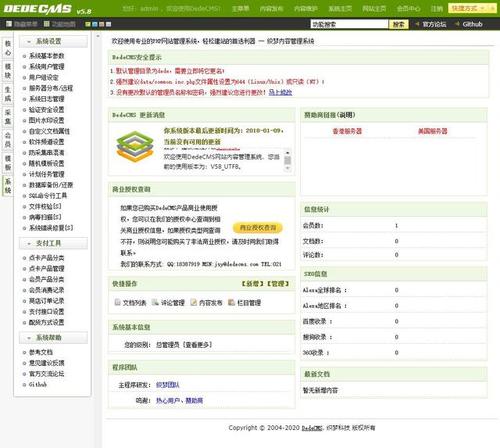This screenshot has width=500, height=448.
Task: Select the third skin color square
Action: coord(102,24)
